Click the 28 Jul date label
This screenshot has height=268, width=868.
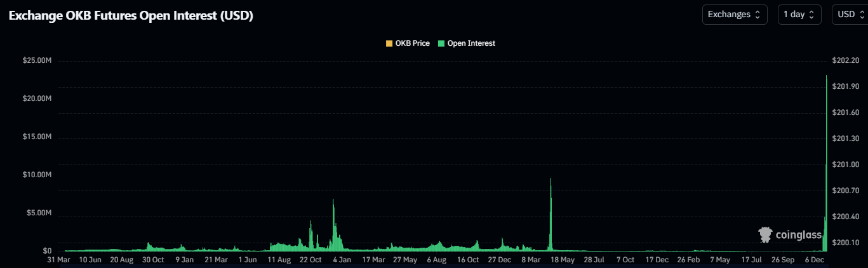click(x=594, y=260)
